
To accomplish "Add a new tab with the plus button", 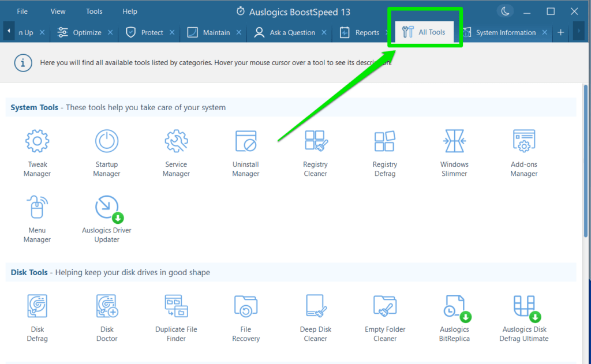I will 560,32.
